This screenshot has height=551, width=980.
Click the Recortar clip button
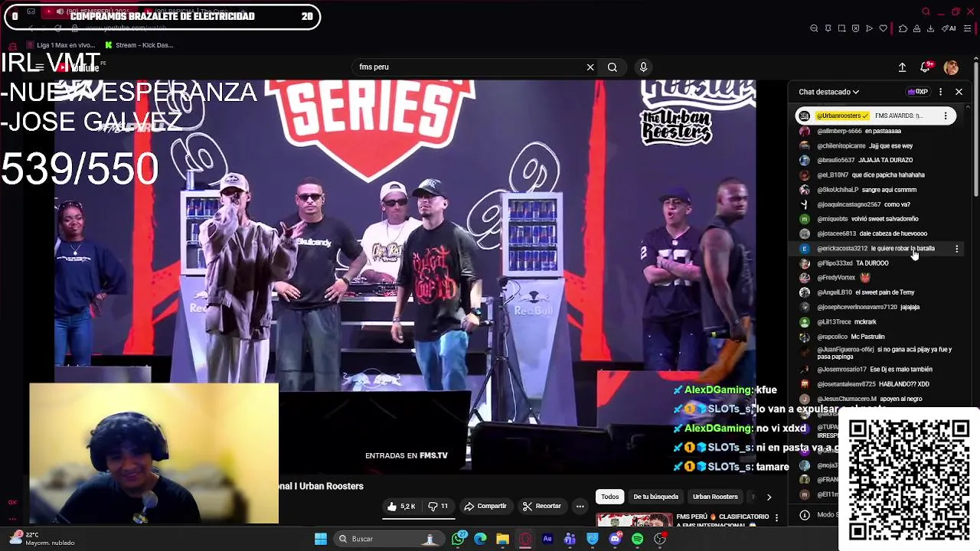point(541,507)
